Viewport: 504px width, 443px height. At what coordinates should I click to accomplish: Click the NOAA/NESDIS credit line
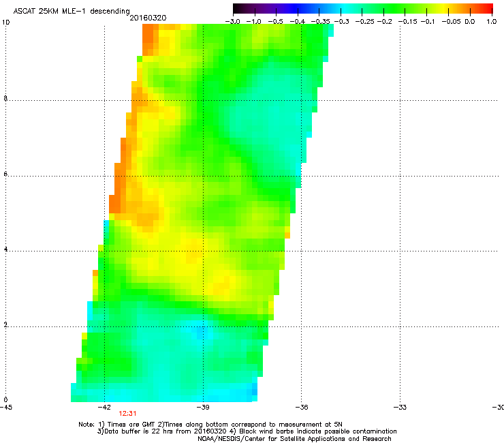294,439
